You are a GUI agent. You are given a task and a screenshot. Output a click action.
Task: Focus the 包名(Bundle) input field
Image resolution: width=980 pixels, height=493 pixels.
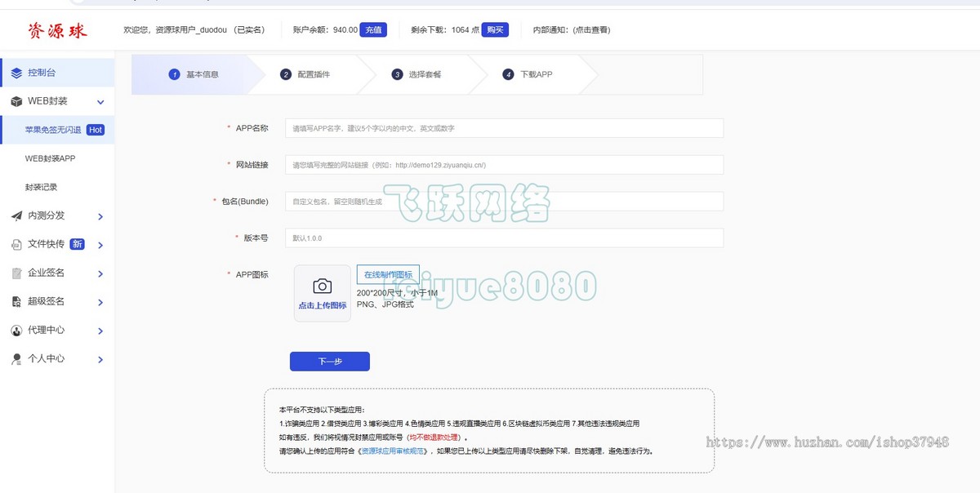click(505, 202)
